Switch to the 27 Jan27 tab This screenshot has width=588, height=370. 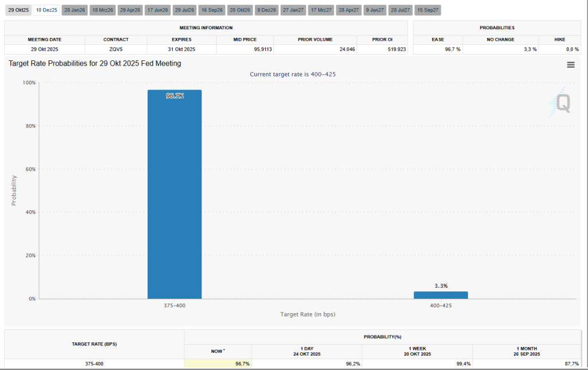point(293,10)
